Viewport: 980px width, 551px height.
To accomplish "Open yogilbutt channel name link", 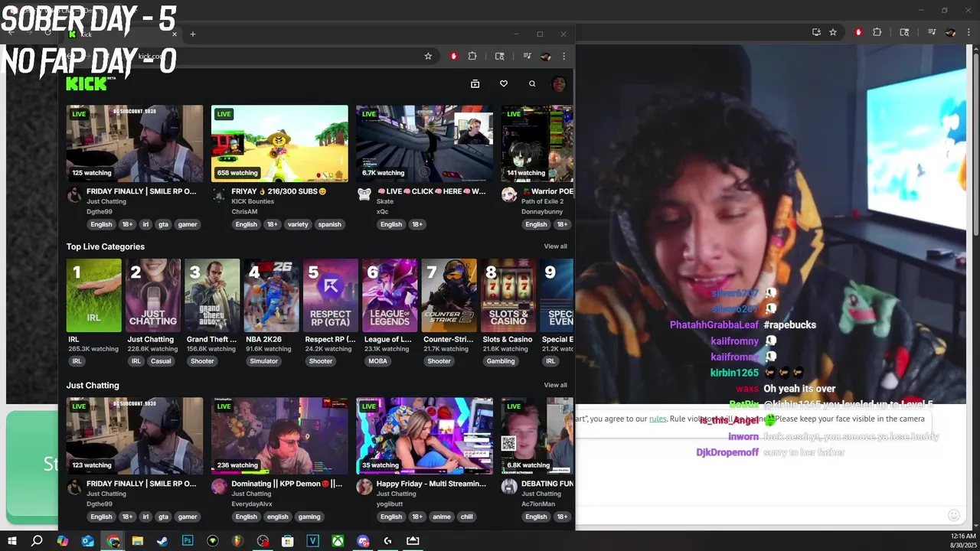I will (x=390, y=504).
